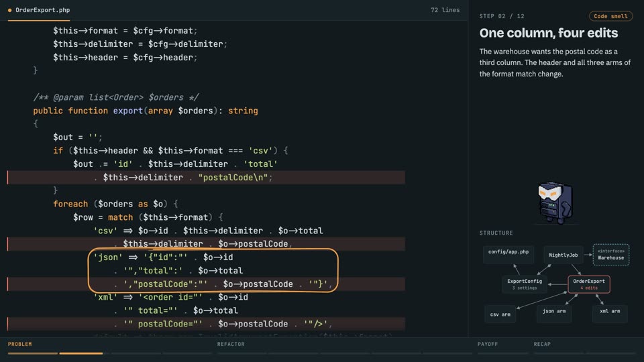Click the line '$this->header = $cfg->header;'

(125, 58)
